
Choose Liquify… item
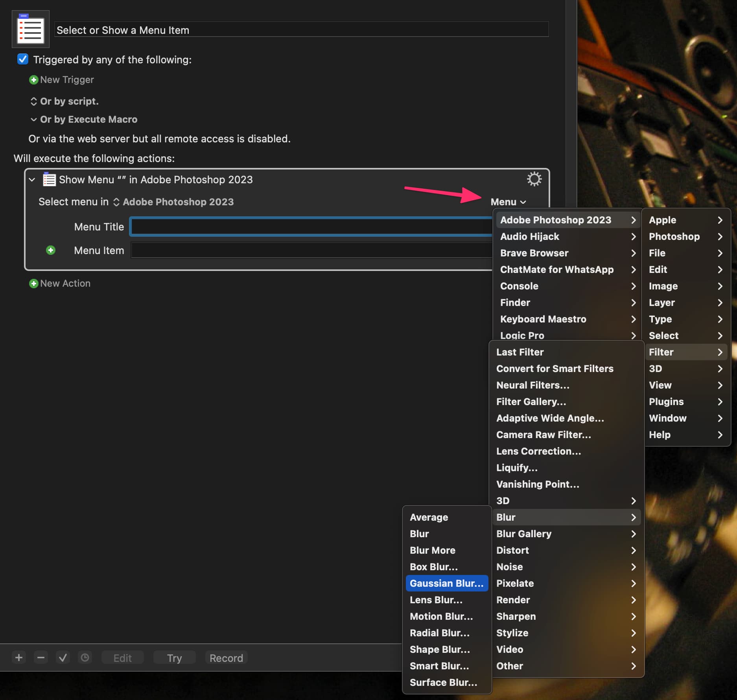tap(566, 468)
